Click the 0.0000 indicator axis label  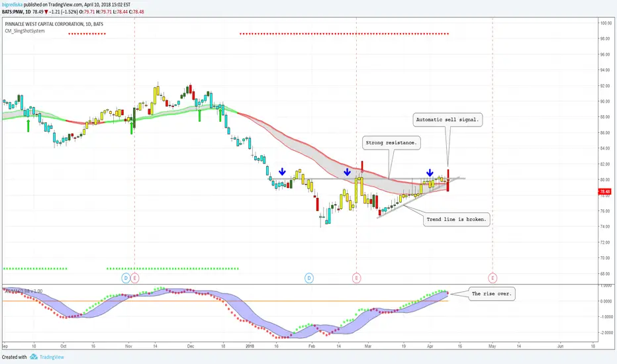(606, 301)
